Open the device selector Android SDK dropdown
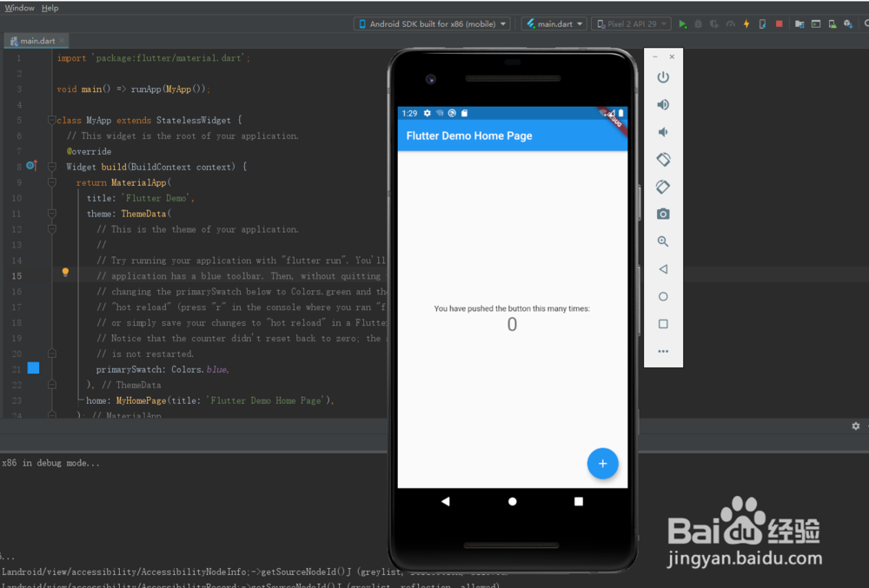This screenshot has width=869, height=588. click(x=432, y=23)
